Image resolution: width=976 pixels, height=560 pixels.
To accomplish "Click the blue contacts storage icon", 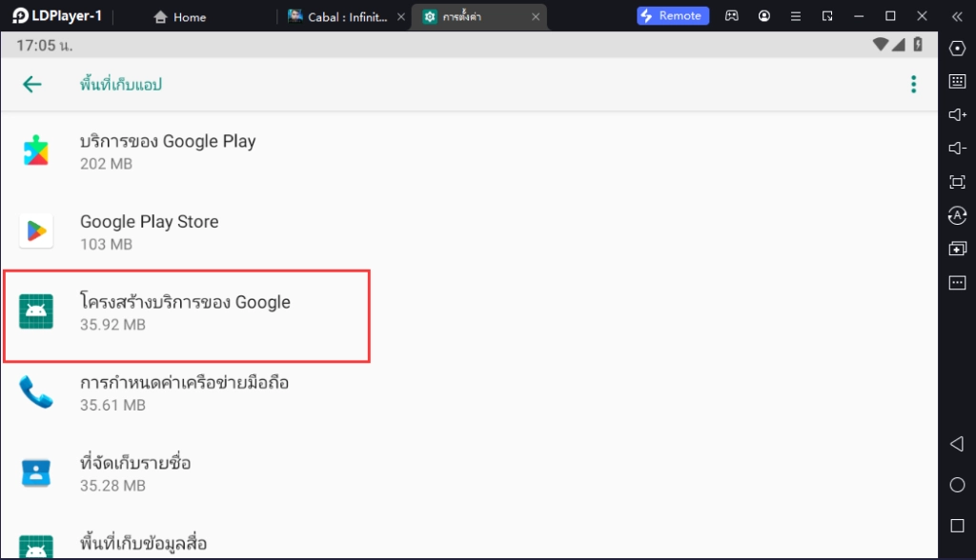I will pyautogui.click(x=36, y=472).
